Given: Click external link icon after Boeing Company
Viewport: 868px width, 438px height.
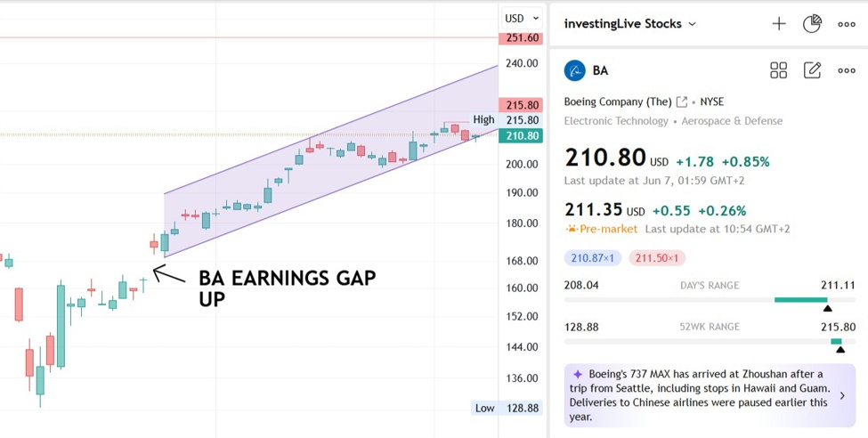Looking at the screenshot, I should pos(682,101).
